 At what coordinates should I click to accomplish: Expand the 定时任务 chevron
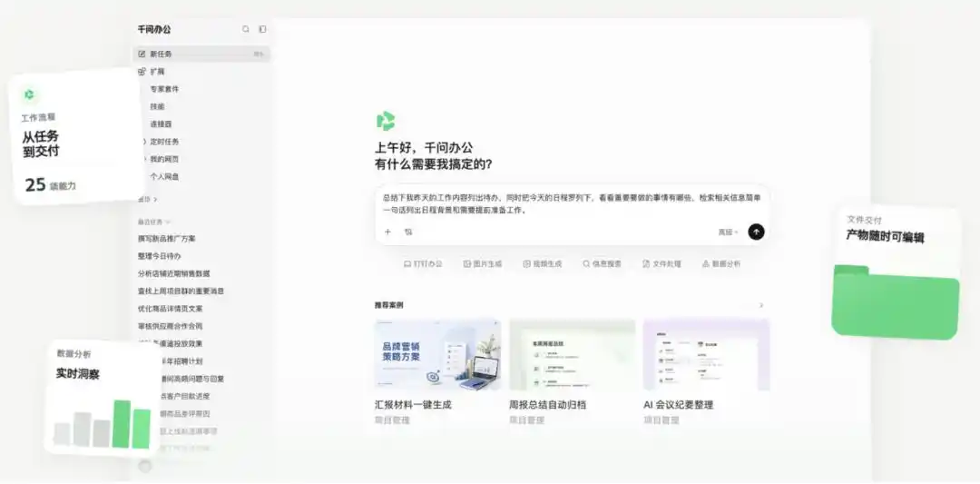(144, 142)
